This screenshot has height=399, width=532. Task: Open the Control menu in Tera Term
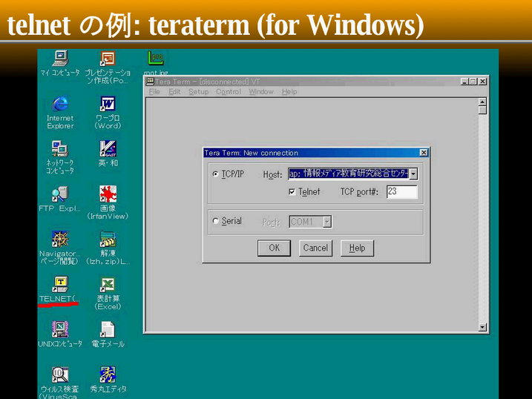pyautogui.click(x=229, y=92)
